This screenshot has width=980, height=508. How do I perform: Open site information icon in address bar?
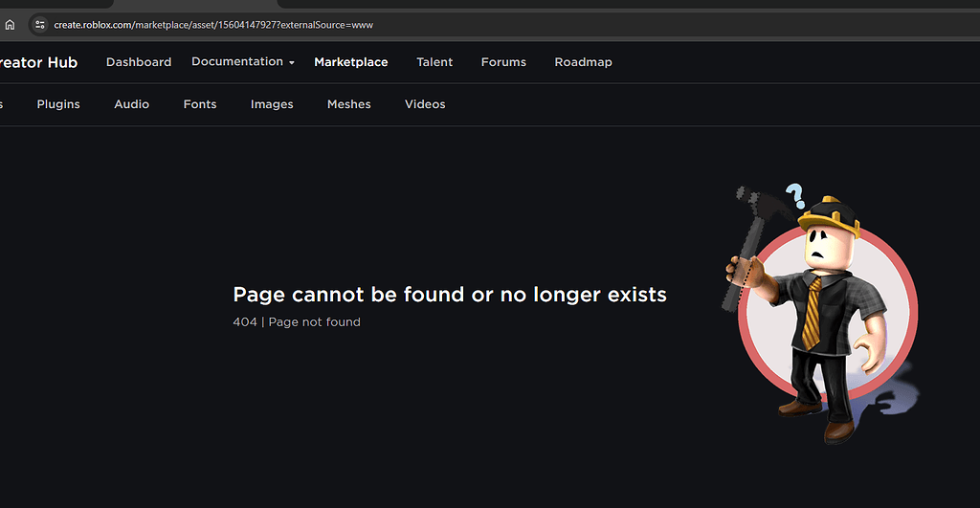pos(40,25)
